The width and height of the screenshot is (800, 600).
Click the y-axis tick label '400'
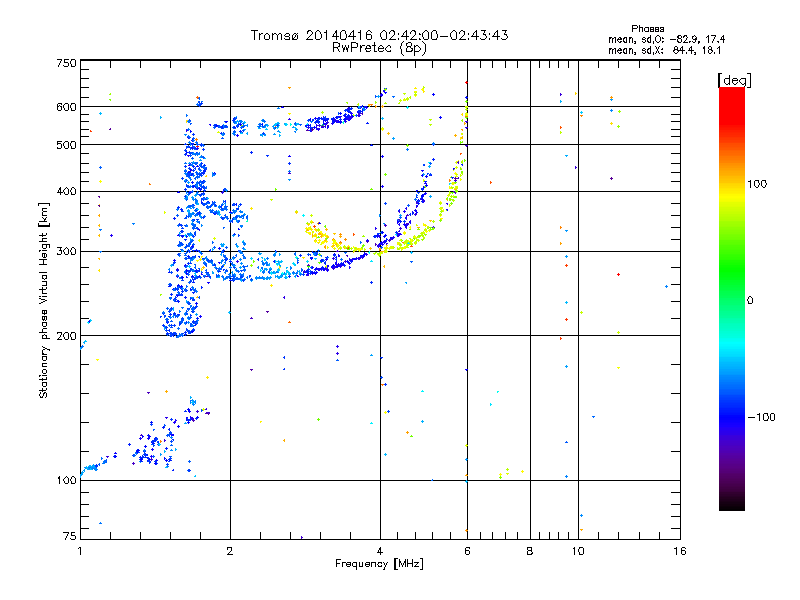pyautogui.click(x=66, y=191)
